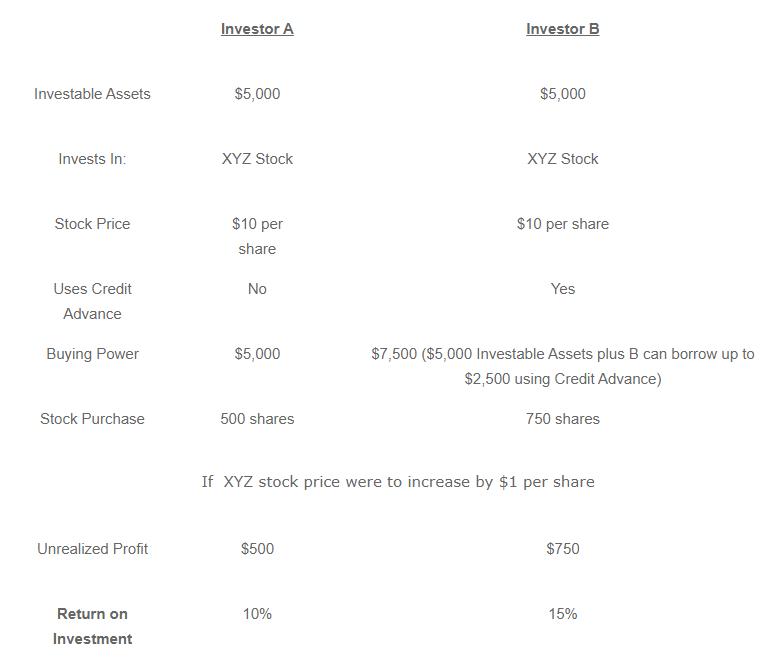Select the "500 shares" cell
Screen dimensions: 771x666
point(257,419)
